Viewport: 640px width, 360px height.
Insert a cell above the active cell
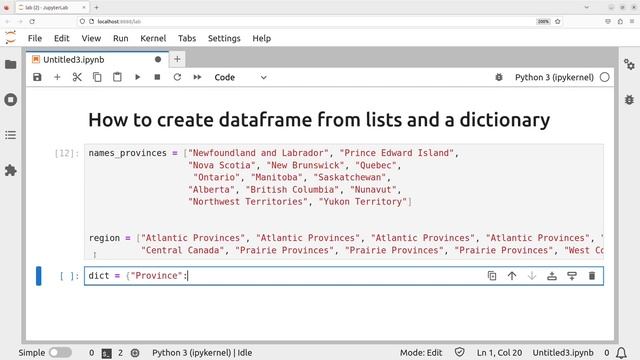(552, 276)
